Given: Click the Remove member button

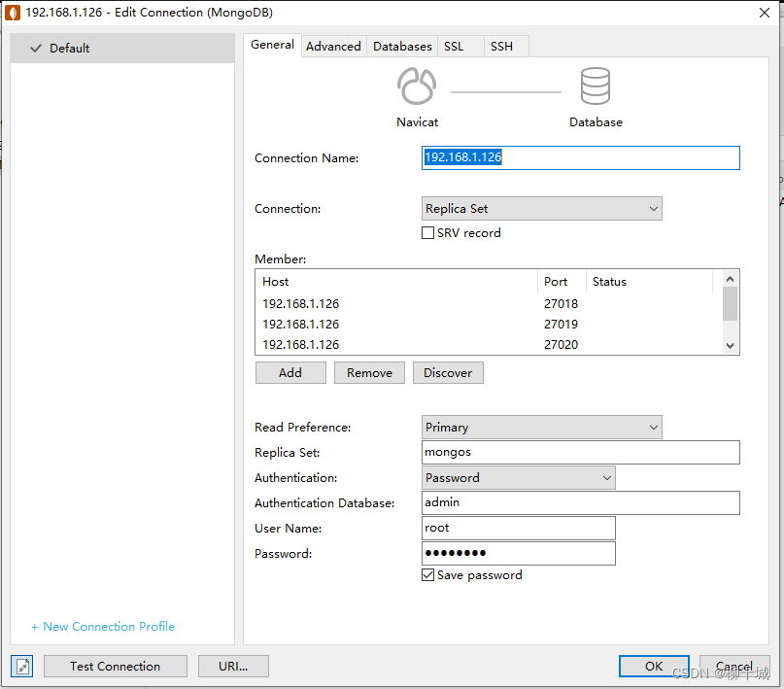Looking at the screenshot, I should coord(369,372).
